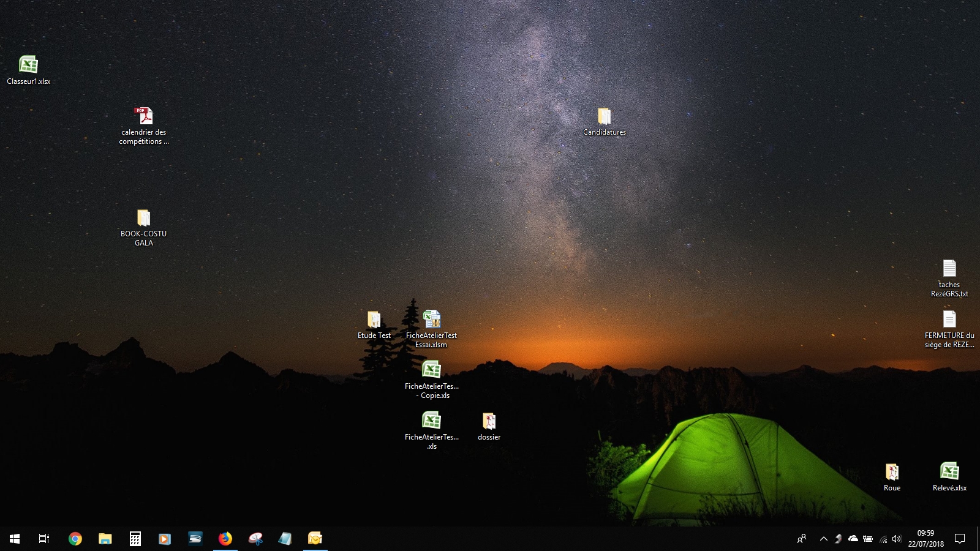This screenshot has width=980, height=551.
Task: Open the Wi-Fi network flyout
Action: (883, 539)
